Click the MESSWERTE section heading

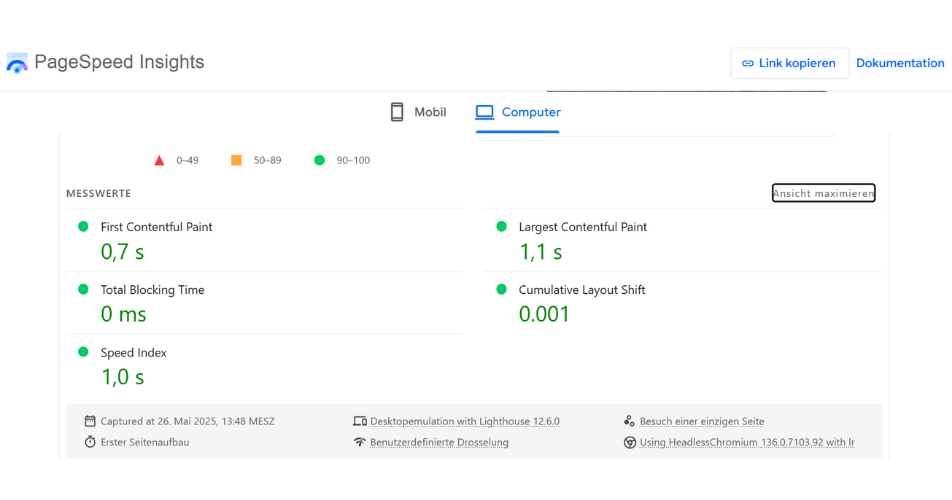click(98, 194)
